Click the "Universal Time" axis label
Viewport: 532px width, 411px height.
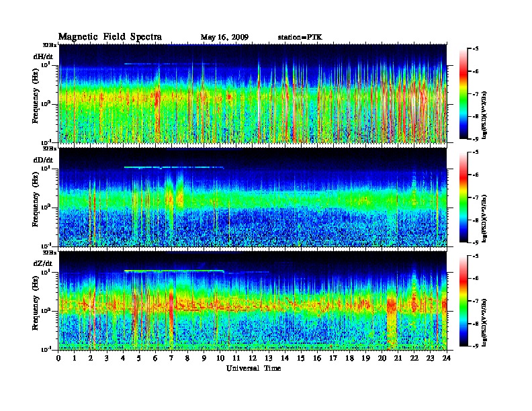(x=253, y=368)
